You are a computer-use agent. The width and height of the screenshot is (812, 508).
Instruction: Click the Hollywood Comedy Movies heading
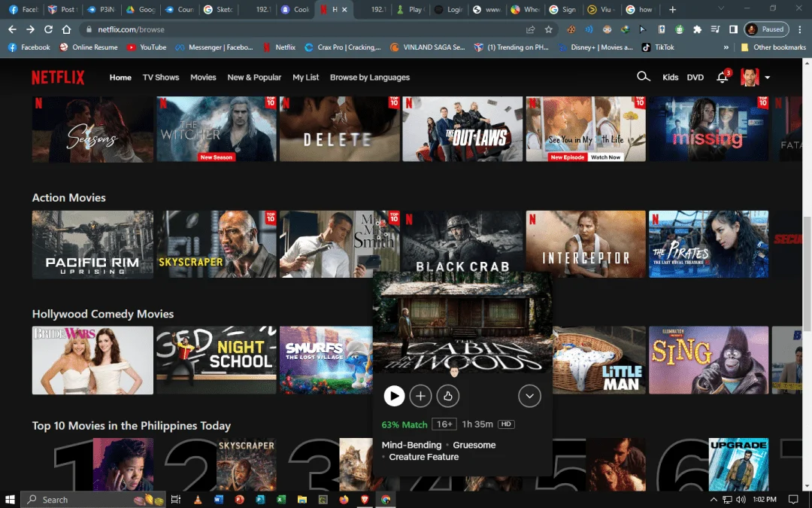[103, 314]
